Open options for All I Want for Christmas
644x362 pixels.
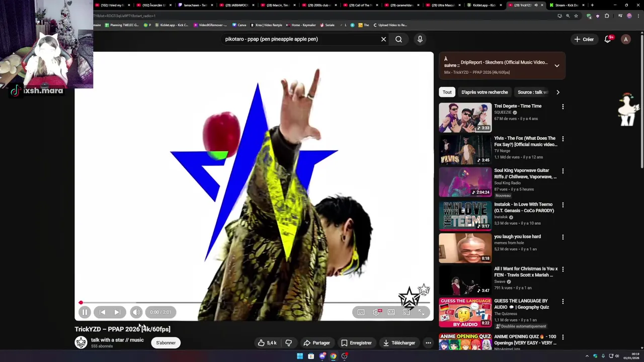pos(563,269)
